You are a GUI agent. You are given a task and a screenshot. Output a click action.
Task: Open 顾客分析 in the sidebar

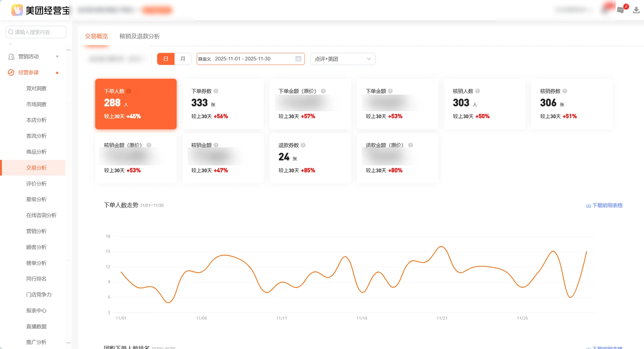(x=36, y=247)
